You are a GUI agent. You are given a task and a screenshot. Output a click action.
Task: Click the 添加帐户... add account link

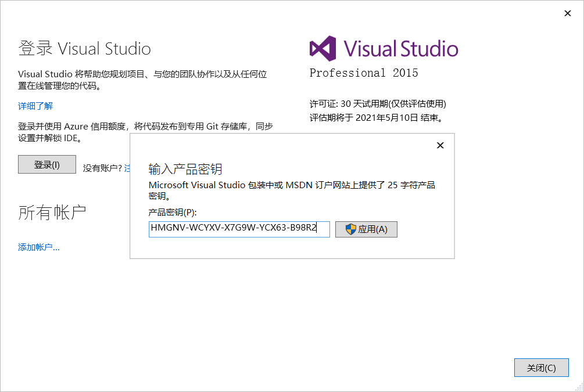point(39,247)
